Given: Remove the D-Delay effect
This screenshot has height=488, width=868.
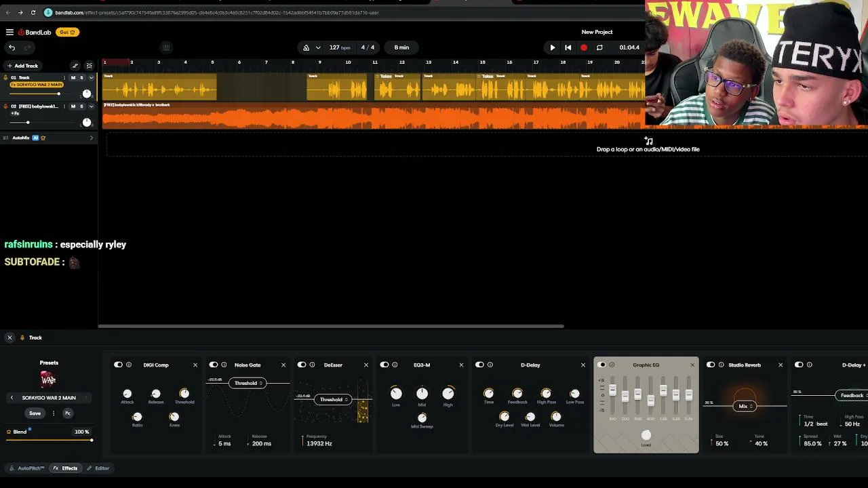Looking at the screenshot, I should [583, 365].
